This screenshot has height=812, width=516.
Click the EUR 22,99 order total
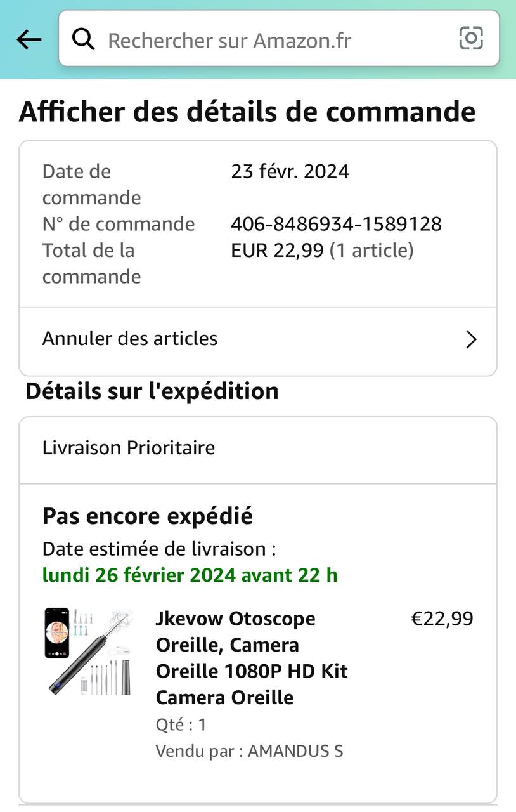pos(277,251)
